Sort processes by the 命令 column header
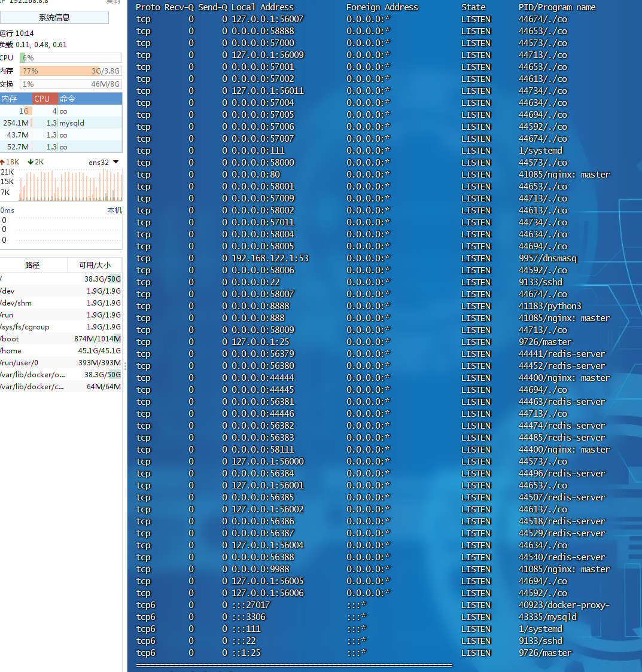This screenshot has width=642, height=672. (x=90, y=99)
